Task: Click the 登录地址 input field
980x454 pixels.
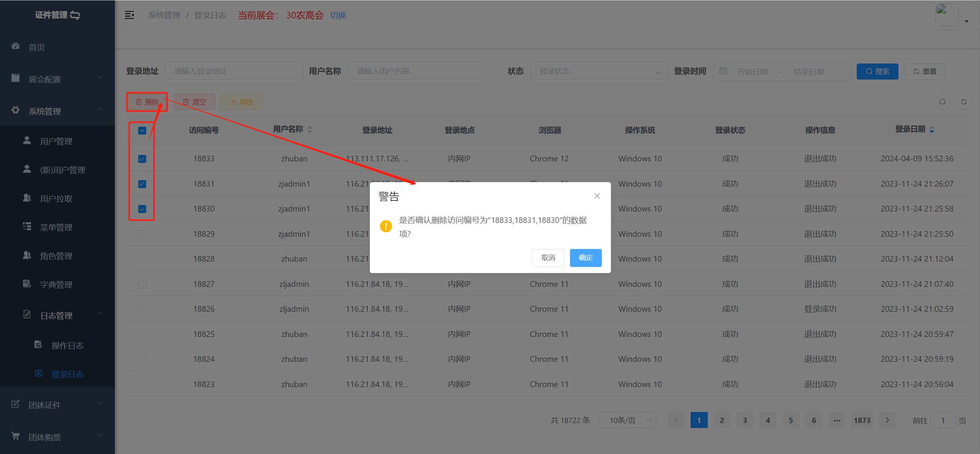Action: tap(234, 71)
